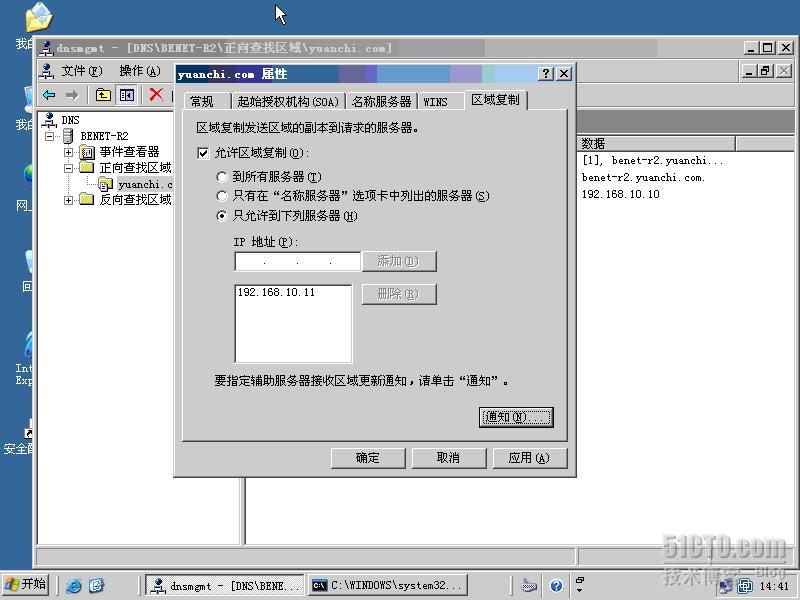Select 192.168.10.11 in server list

point(277,292)
